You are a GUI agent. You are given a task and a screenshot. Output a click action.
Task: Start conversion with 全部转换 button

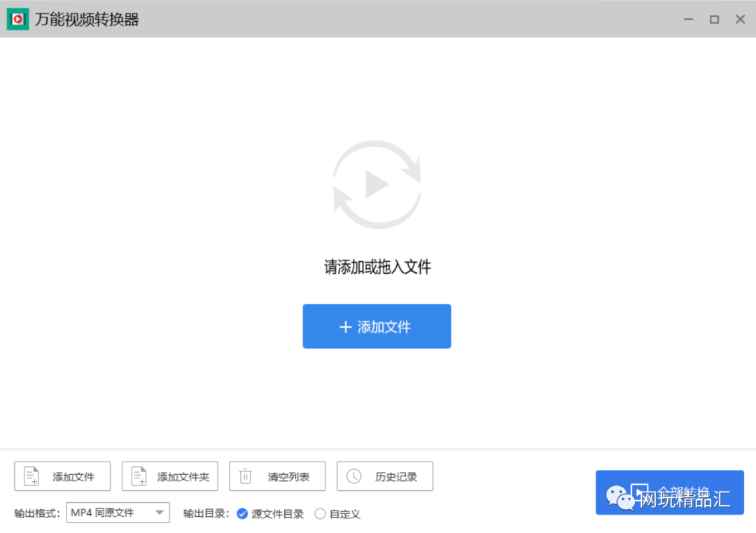coord(670,492)
